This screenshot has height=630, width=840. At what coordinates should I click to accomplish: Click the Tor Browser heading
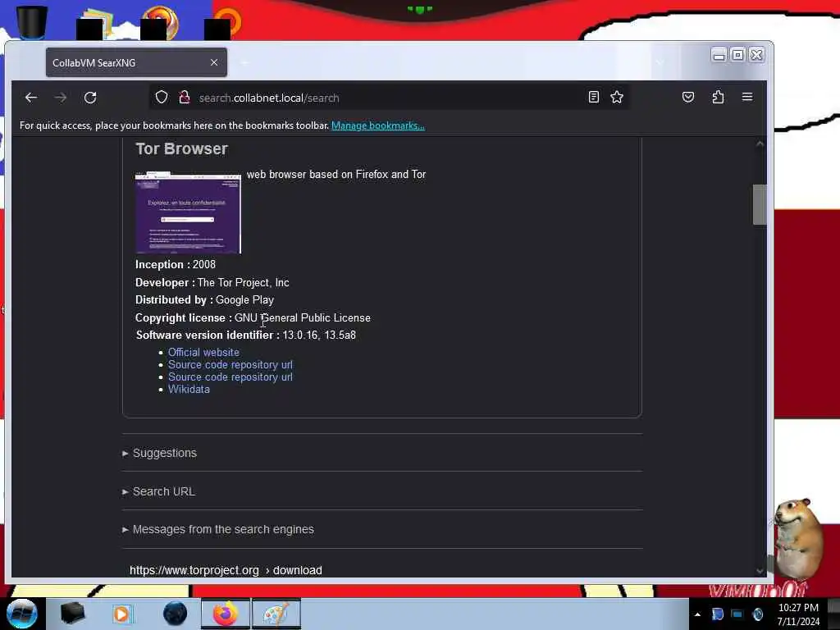(181, 149)
